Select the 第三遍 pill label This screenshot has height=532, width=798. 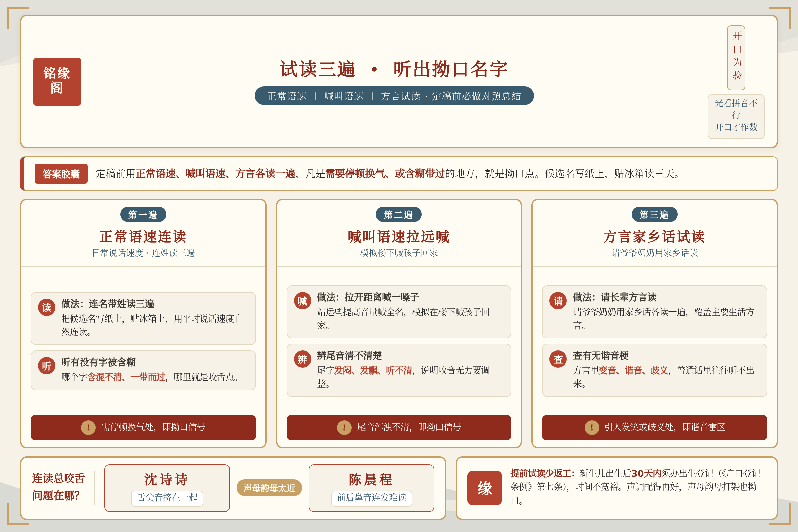(654, 214)
